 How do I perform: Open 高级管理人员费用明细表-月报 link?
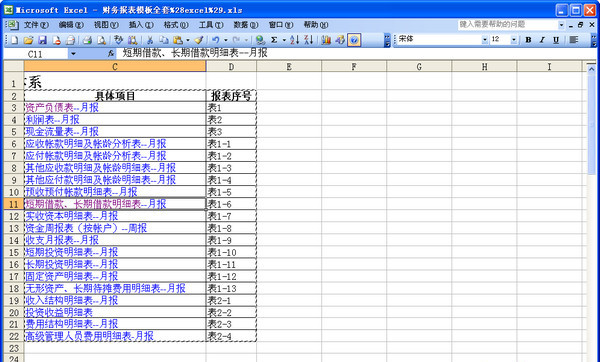(90, 336)
